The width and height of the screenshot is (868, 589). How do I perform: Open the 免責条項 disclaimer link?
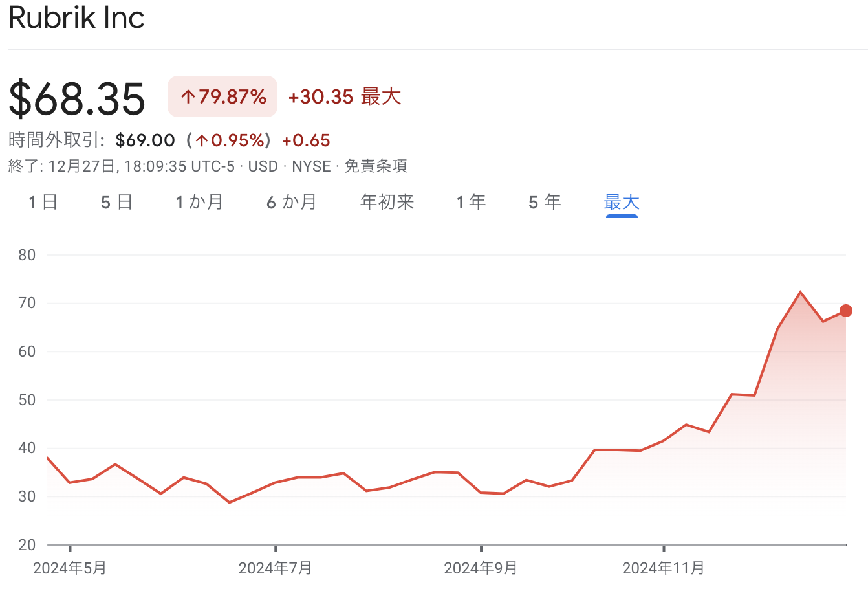(376, 166)
